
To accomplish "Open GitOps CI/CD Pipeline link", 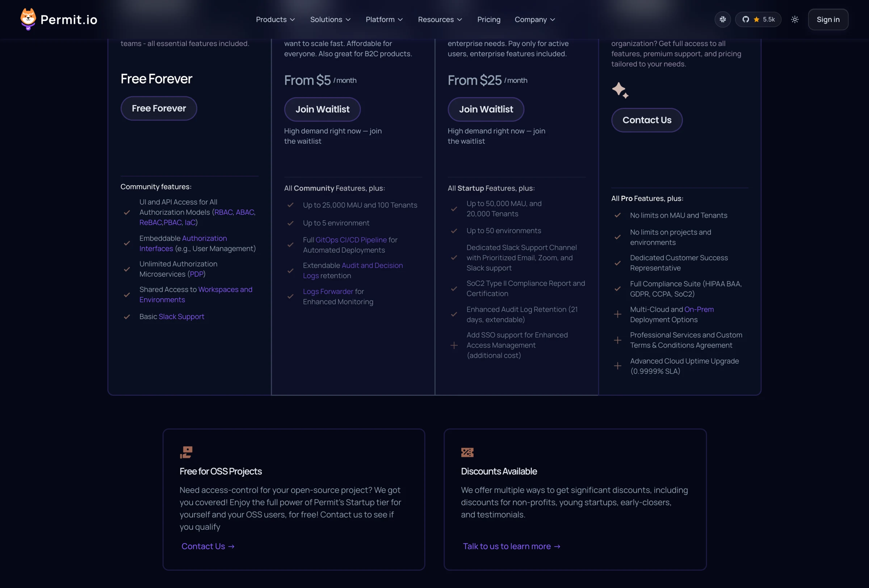I will (x=351, y=240).
